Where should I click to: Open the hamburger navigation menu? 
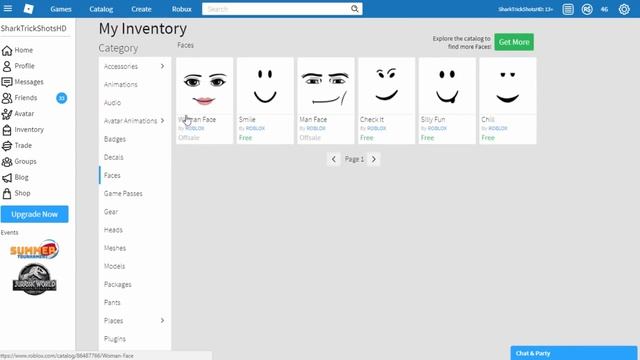8,9
